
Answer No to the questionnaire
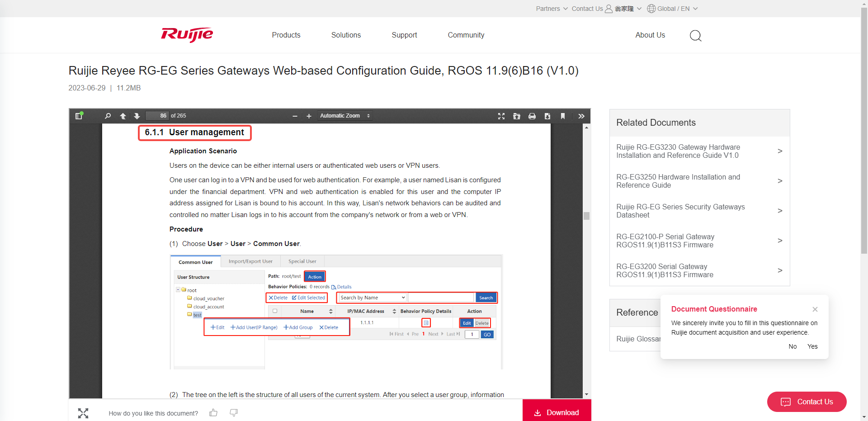tap(793, 346)
